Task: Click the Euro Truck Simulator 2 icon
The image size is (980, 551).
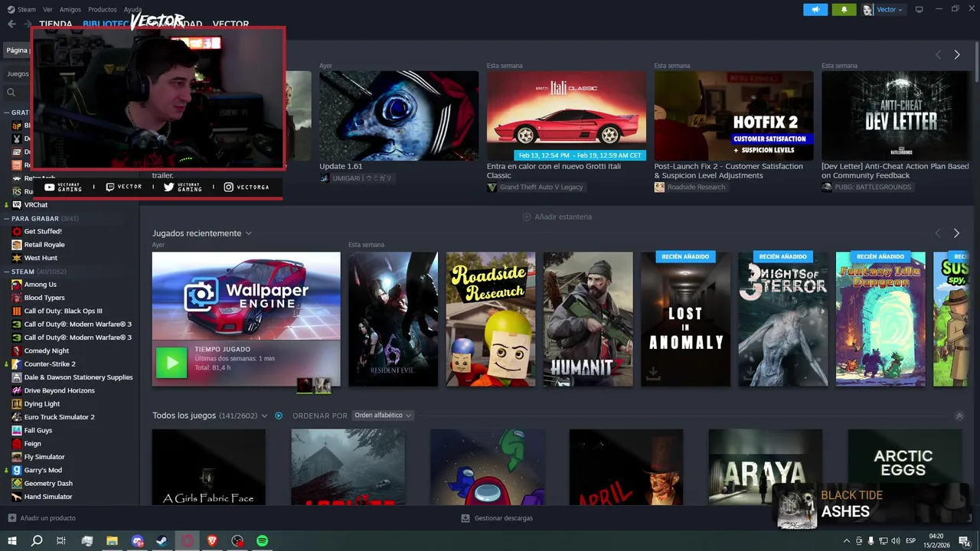Action: tap(17, 417)
